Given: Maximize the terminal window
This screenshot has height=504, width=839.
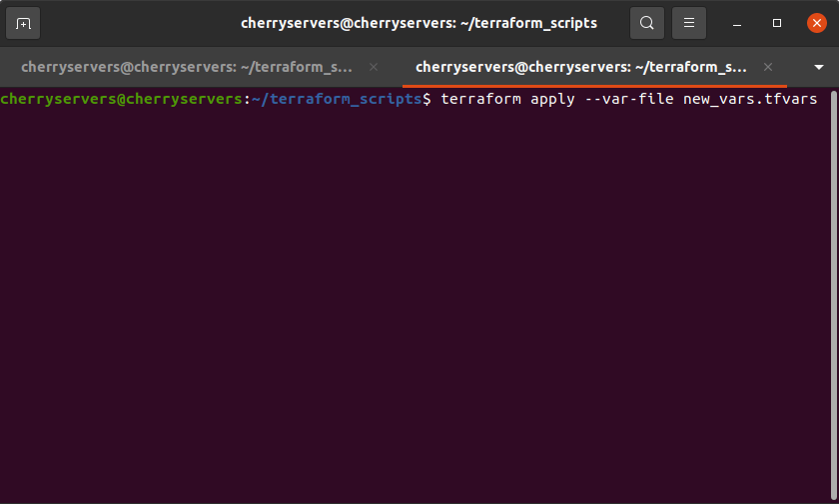Looking at the screenshot, I should 777,23.
